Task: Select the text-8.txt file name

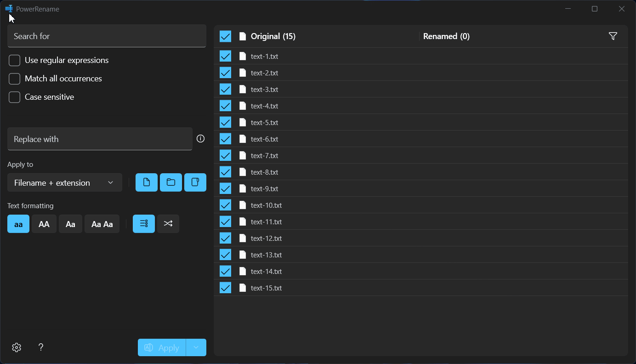Action: click(264, 172)
